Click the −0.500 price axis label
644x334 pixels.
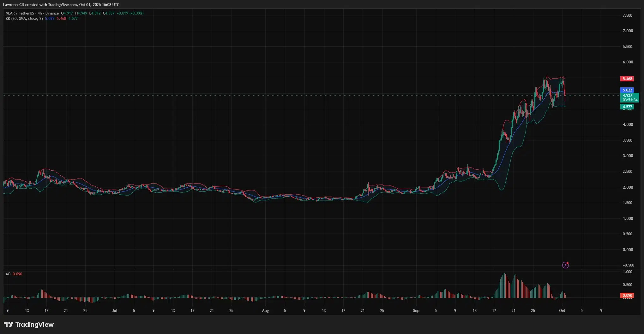628,265
